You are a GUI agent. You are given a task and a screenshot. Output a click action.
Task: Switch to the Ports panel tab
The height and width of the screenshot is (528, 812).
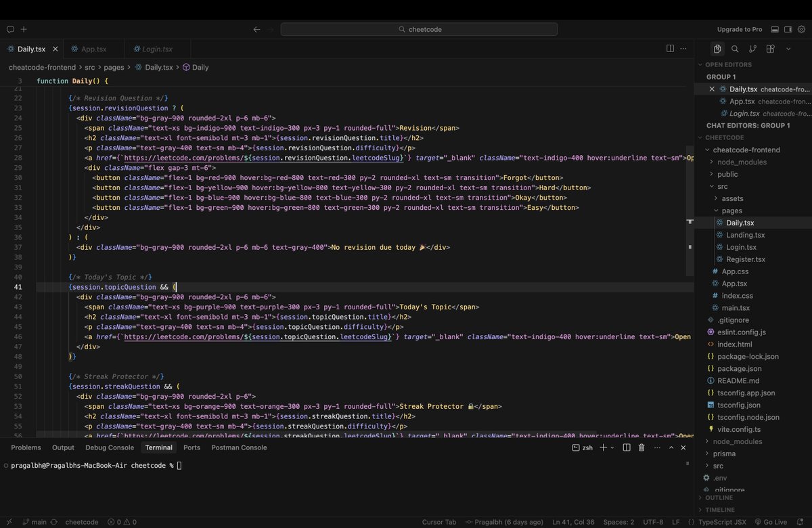click(191, 447)
